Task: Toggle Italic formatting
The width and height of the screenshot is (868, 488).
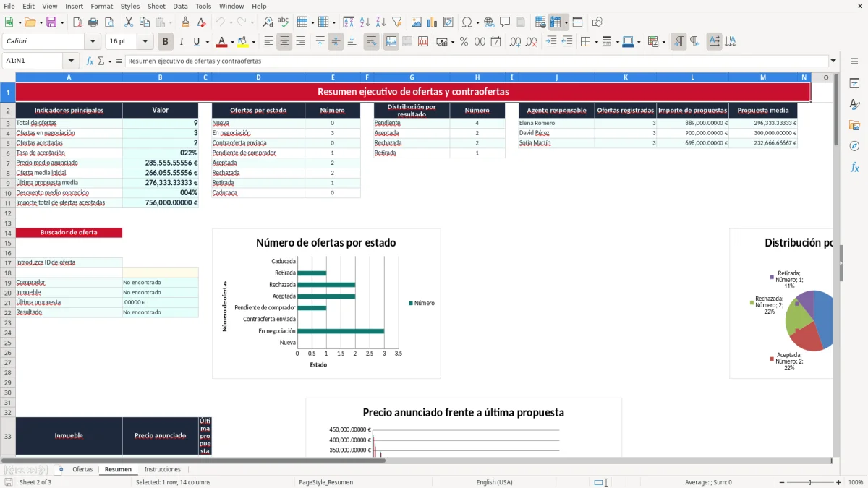Action: [x=182, y=42]
